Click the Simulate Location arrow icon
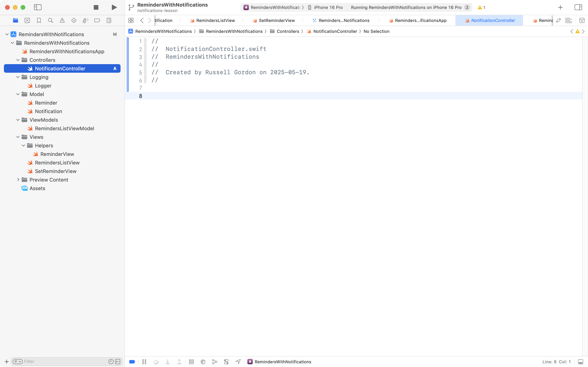Viewport: 588px width, 367px height. [238, 362]
